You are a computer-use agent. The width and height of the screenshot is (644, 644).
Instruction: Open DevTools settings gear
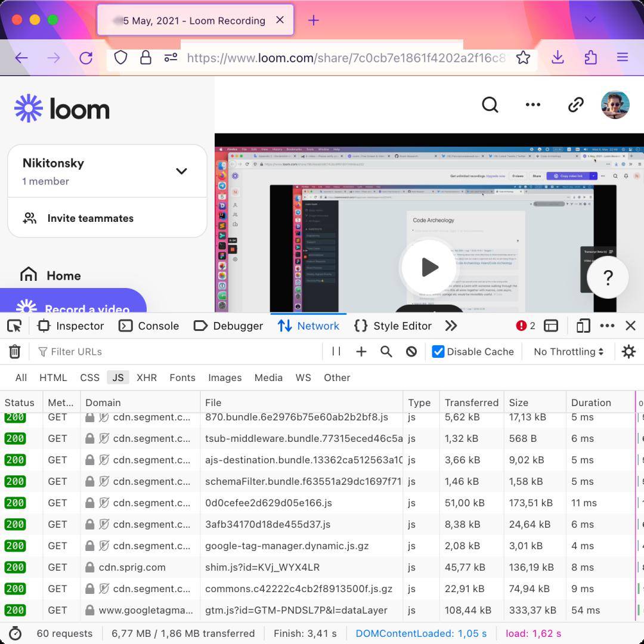628,352
